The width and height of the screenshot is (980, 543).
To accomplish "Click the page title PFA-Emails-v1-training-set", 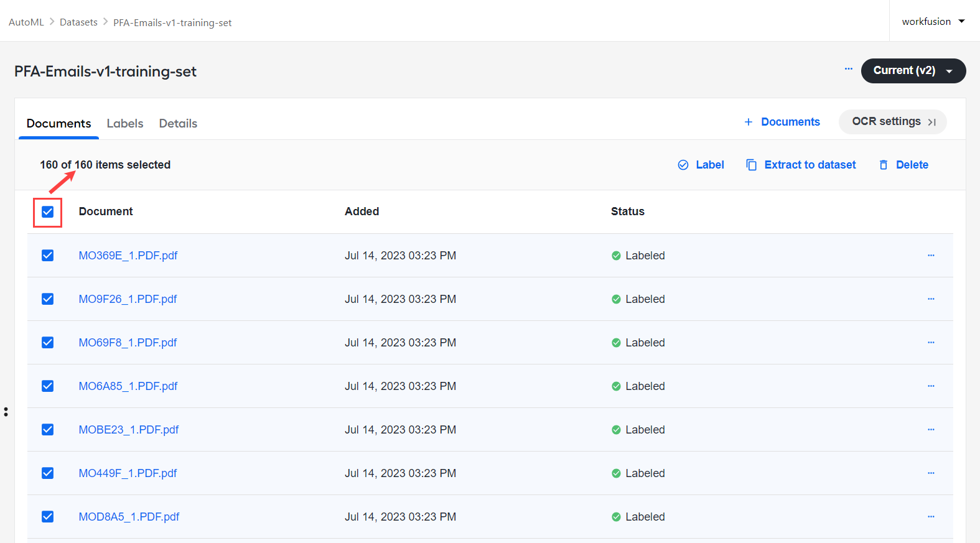I will coord(106,72).
